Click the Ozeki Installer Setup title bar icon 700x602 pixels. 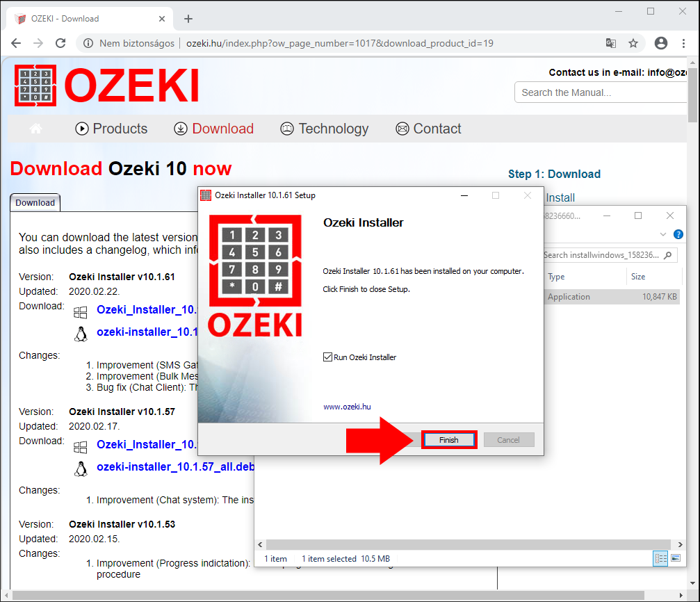coord(206,195)
